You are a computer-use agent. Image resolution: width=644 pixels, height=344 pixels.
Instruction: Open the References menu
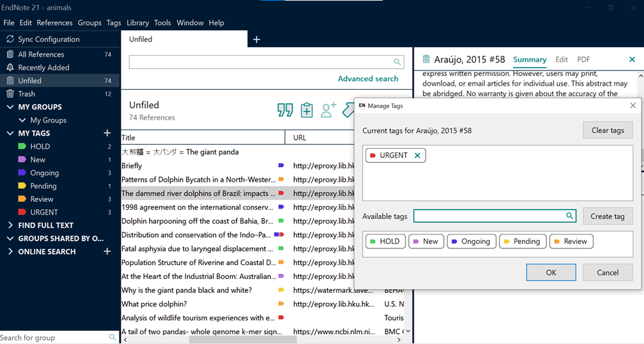click(54, 23)
